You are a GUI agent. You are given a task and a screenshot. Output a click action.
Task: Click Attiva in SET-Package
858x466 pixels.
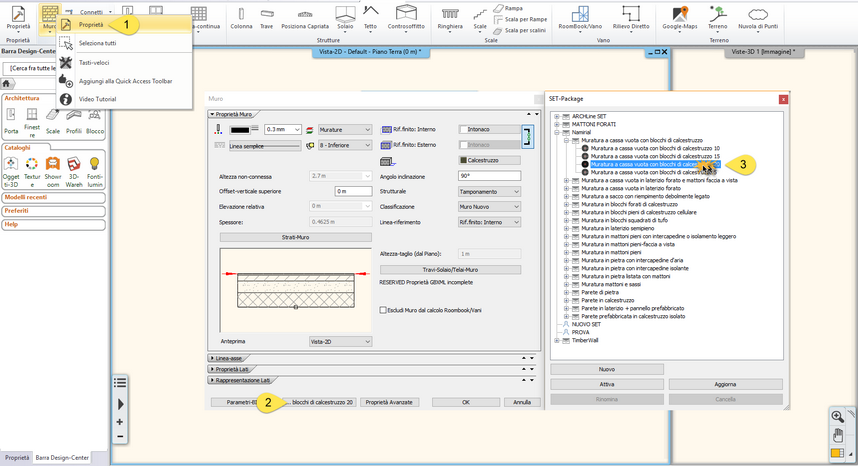(607, 385)
